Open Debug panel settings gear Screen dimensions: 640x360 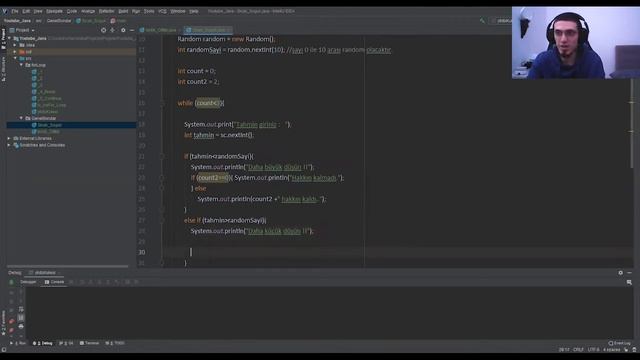coord(620,273)
